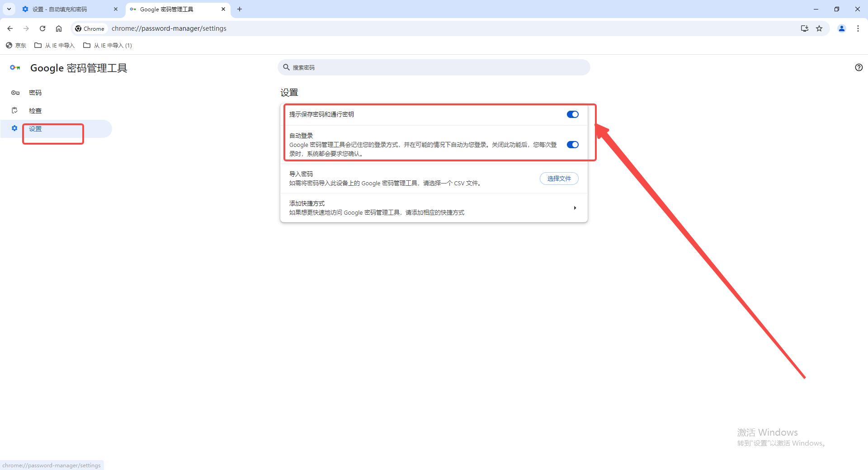Open a new tab with plus button
Image resolution: width=868 pixels, height=470 pixels.
[x=240, y=9]
